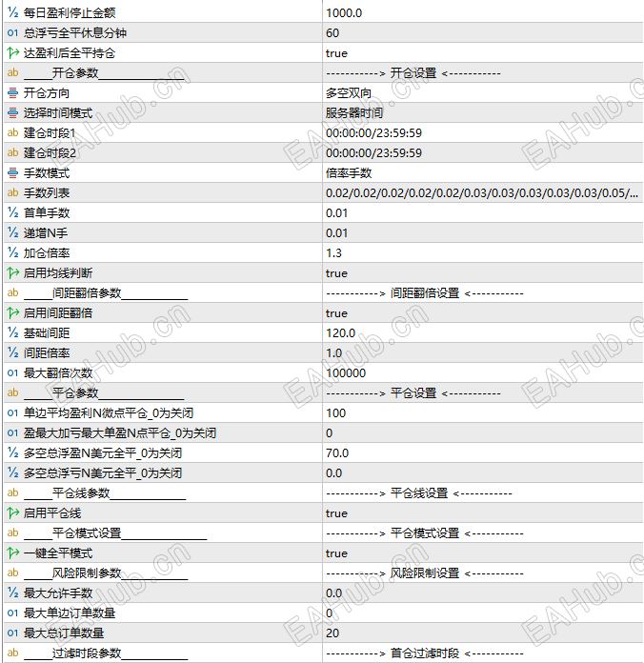Click the enum icon beside 选择时间模式
This screenshot has height=663, width=644.
click(12, 113)
